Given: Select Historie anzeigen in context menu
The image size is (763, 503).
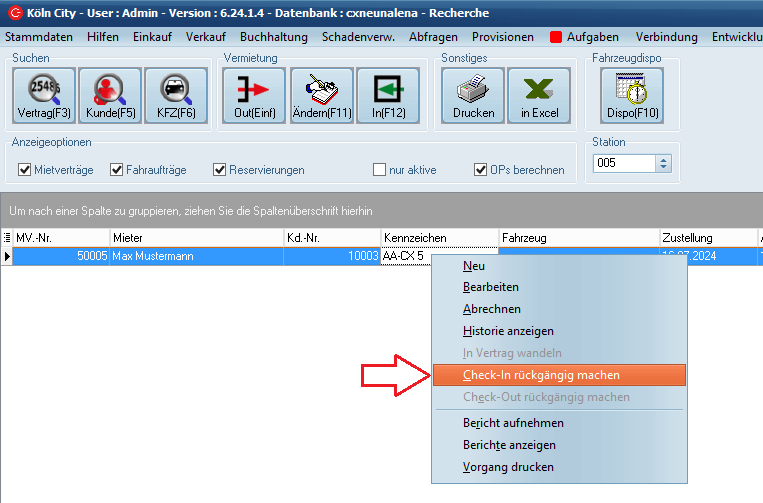Looking at the screenshot, I should point(508,331).
